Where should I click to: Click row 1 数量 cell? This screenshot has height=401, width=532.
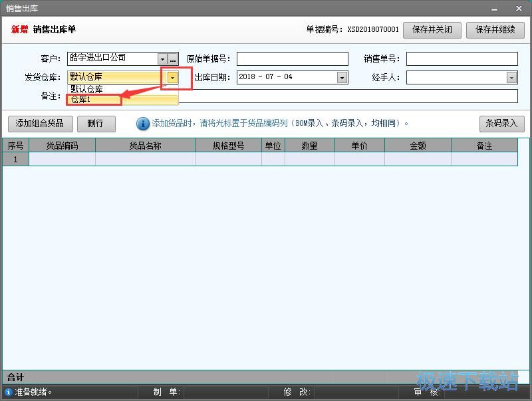(310, 159)
